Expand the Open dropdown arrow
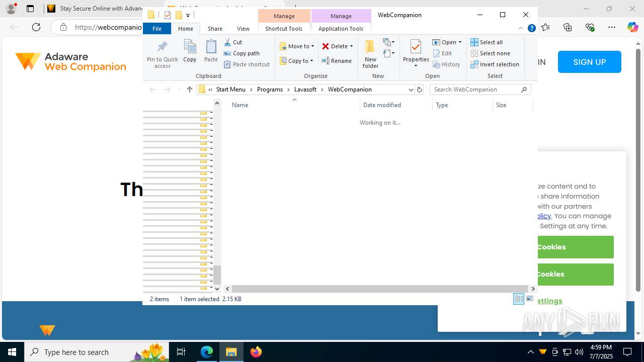Screen dimensions: 644x362 [x=460, y=42]
